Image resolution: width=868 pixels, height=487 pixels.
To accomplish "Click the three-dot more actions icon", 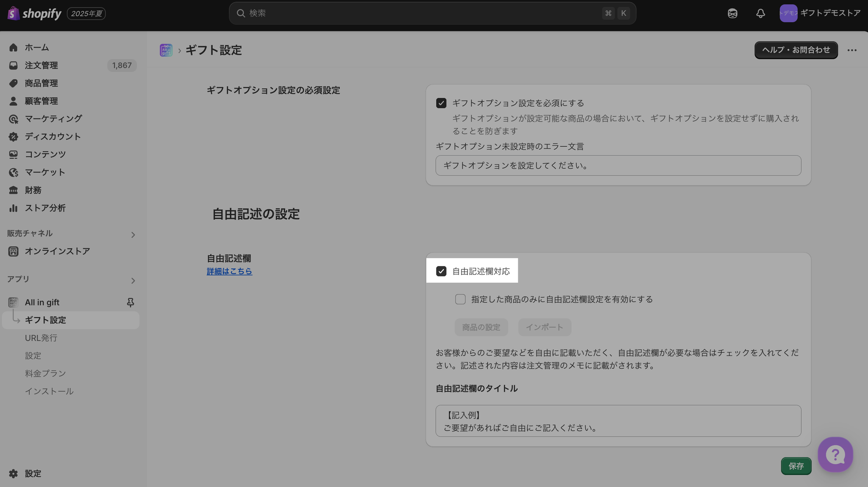I will [852, 50].
